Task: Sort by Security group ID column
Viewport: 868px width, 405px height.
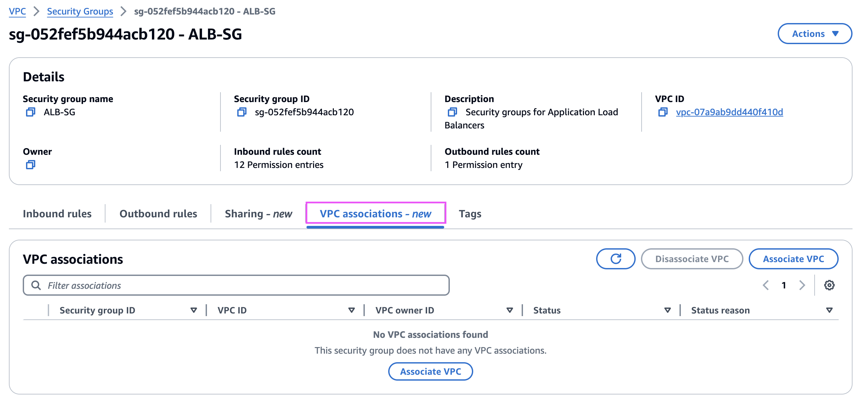Action: point(193,310)
